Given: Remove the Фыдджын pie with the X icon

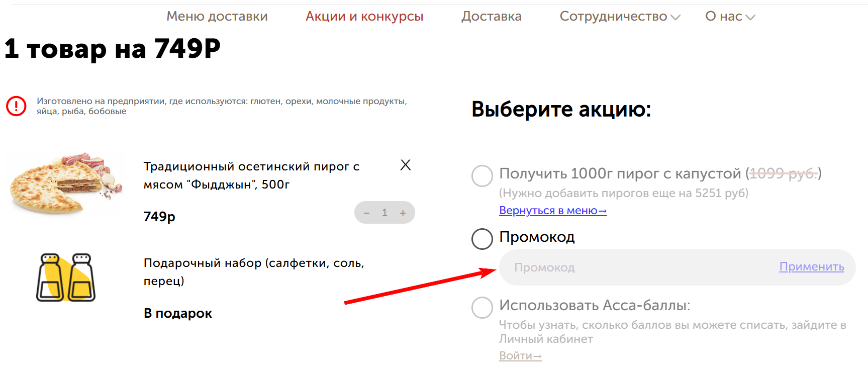Looking at the screenshot, I should [405, 165].
